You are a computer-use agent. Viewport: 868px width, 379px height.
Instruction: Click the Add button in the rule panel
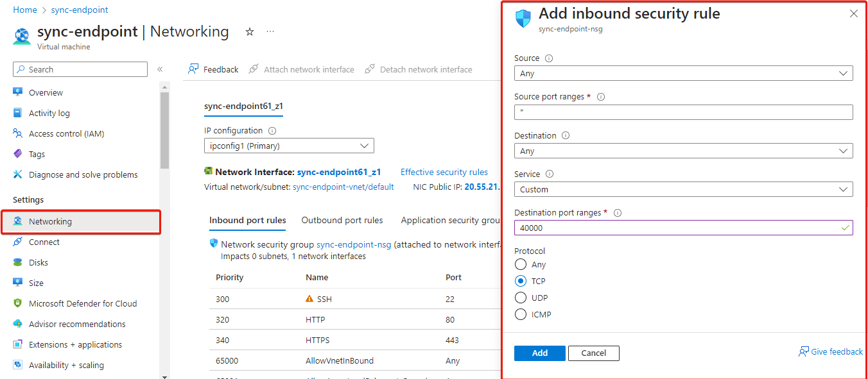click(540, 353)
